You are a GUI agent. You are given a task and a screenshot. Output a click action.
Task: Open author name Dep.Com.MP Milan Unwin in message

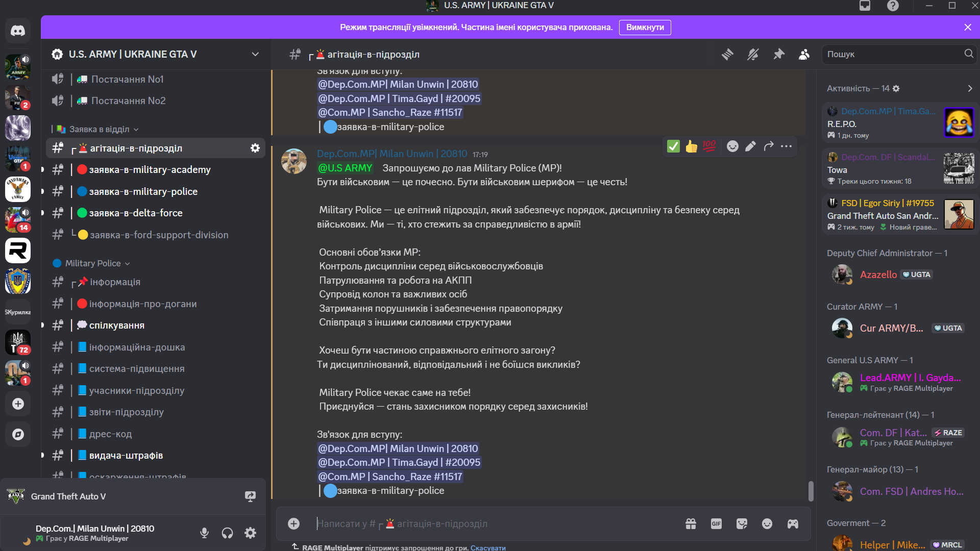coord(392,154)
